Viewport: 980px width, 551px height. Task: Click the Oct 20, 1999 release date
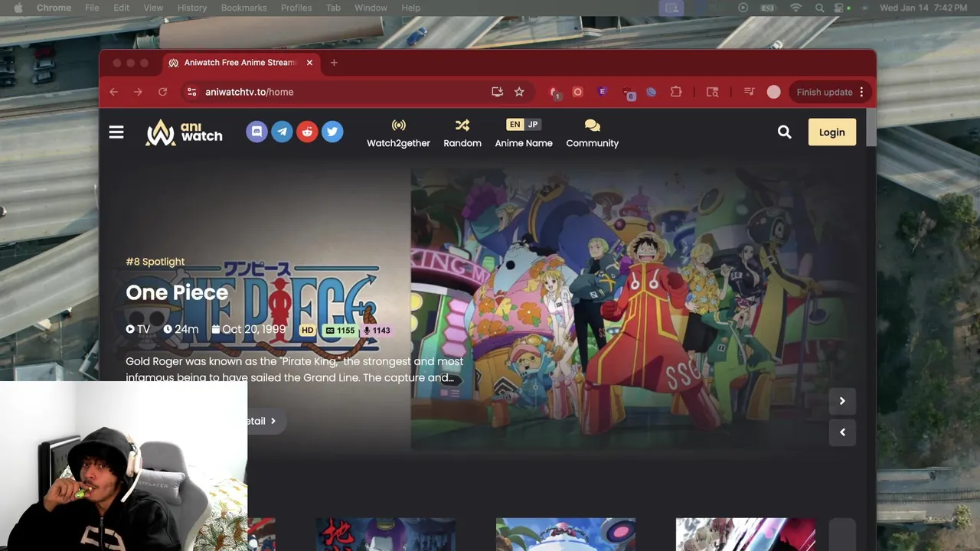249,329
